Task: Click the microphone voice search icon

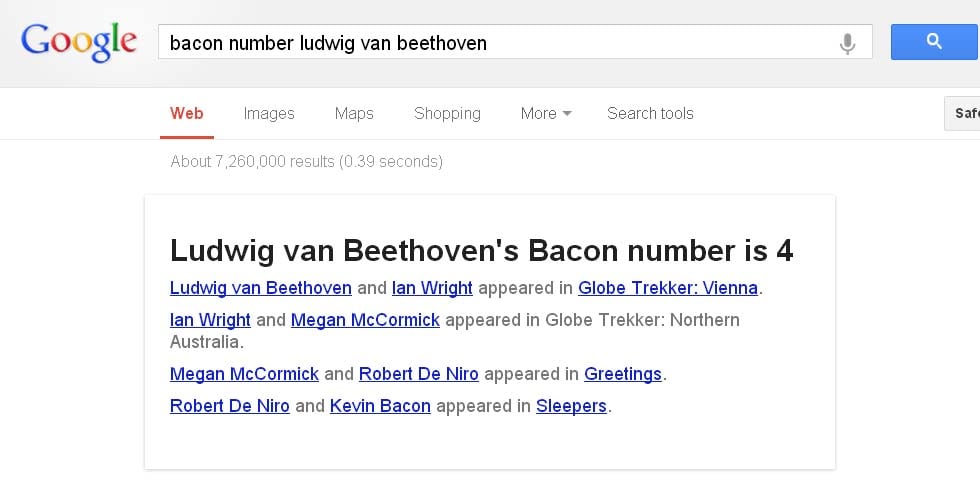Action: [x=848, y=43]
